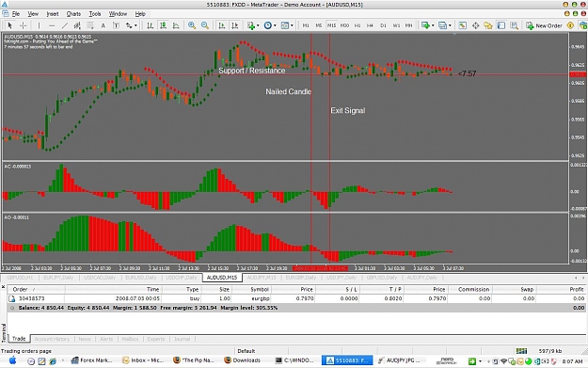588x368 pixels.
Task: Open the Account History terminal tab
Action: tap(52, 339)
